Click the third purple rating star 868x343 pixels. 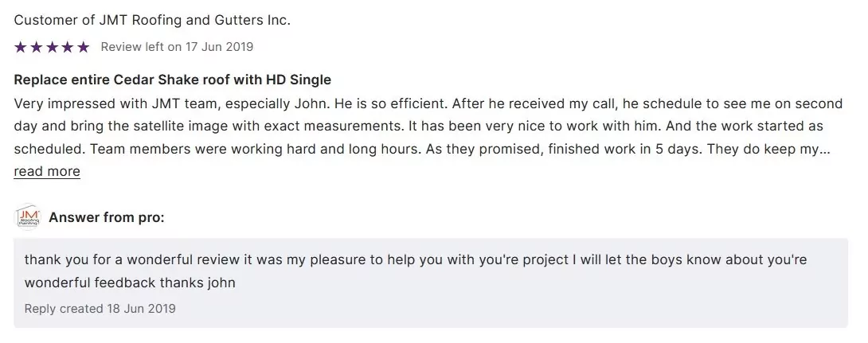click(52, 47)
